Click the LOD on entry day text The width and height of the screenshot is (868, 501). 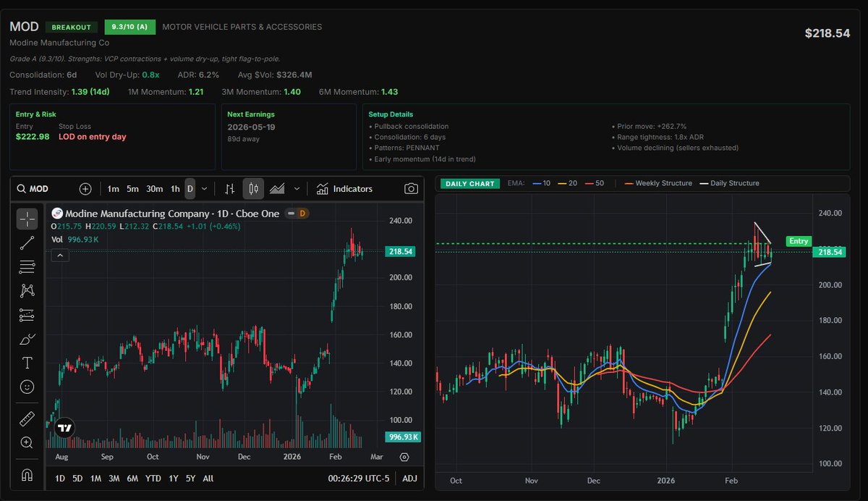coord(92,136)
